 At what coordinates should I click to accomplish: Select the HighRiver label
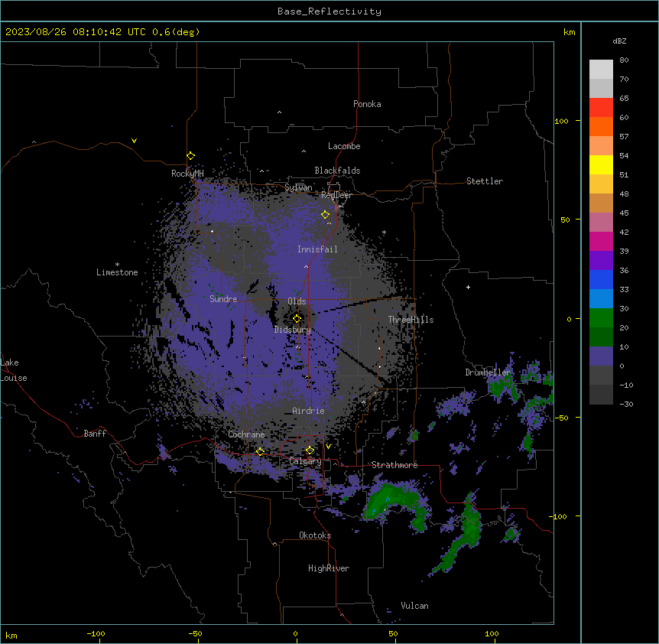329,568
